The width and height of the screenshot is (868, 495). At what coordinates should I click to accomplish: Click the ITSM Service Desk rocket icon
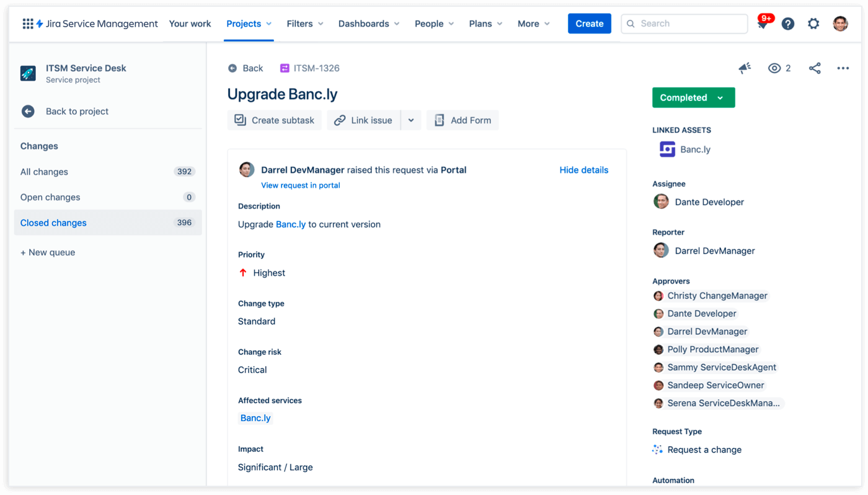tap(28, 73)
